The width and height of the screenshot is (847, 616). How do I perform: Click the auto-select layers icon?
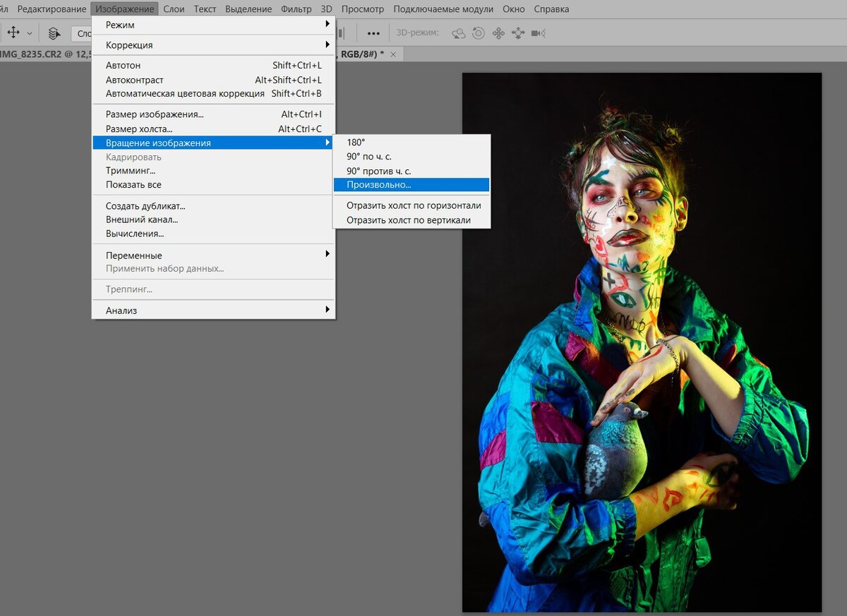coord(54,33)
